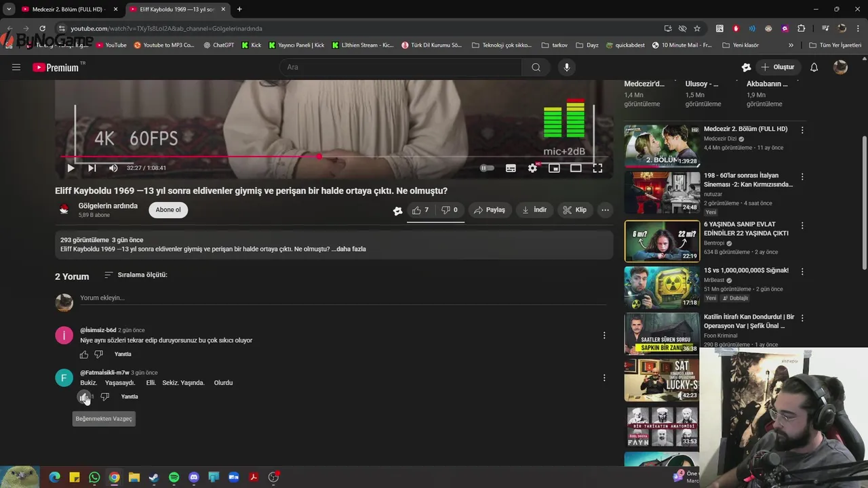Viewport: 868px width, 488px height.
Task: Click Paylaş share button
Action: click(489, 210)
